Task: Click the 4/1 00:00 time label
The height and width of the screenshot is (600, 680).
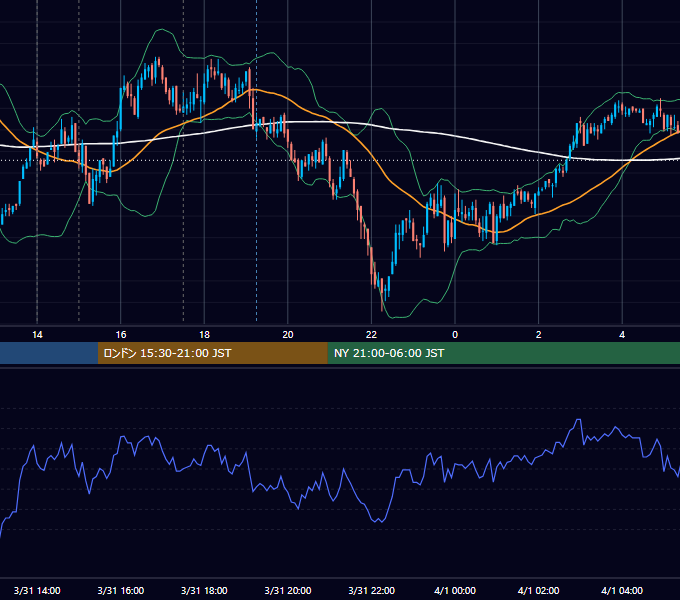Action: coord(455,590)
